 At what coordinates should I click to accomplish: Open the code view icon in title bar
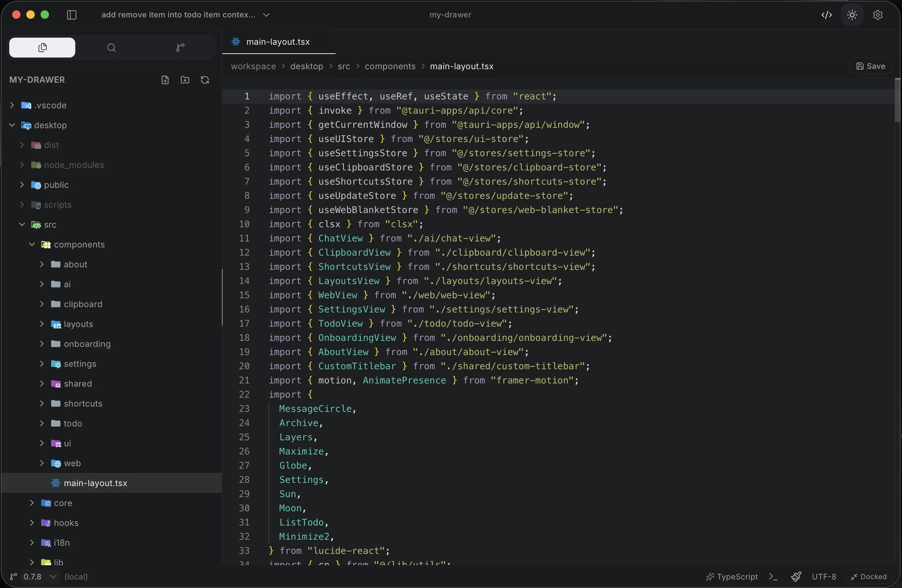click(x=827, y=15)
